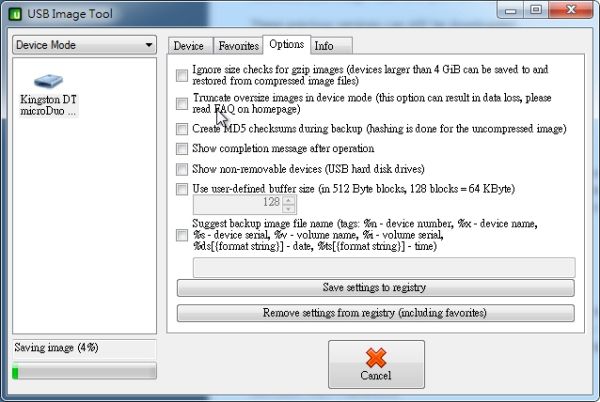Click Remove settings from registry button

coord(375,313)
